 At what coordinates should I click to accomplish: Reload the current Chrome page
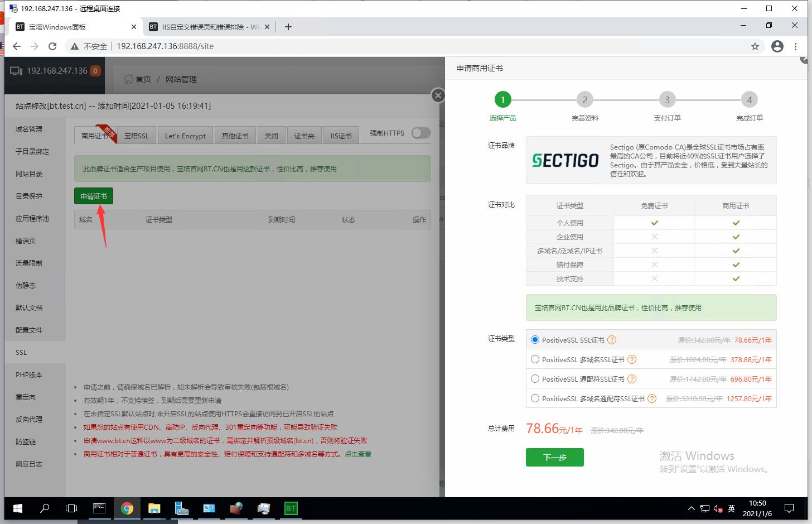pyautogui.click(x=52, y=46)
